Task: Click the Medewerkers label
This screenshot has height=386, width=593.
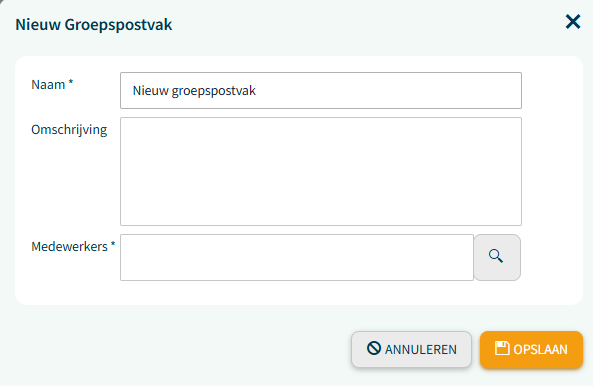Action: pos(70,246)
